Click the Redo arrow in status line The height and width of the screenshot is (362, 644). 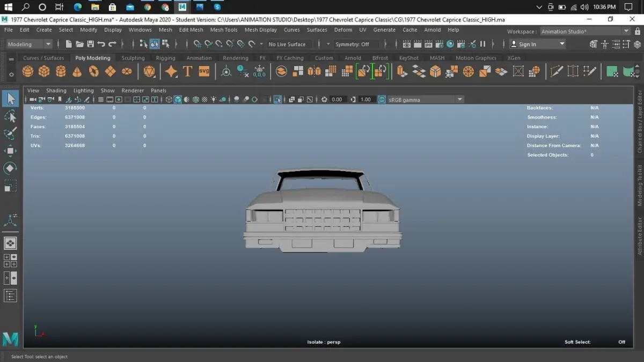112,44
